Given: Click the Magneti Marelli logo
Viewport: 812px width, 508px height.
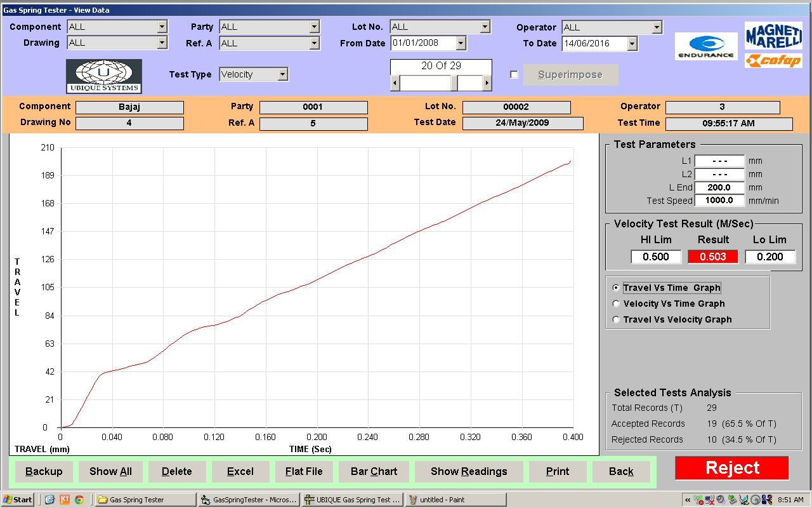Looking at the screenshot, I should (x=773, y=37).
